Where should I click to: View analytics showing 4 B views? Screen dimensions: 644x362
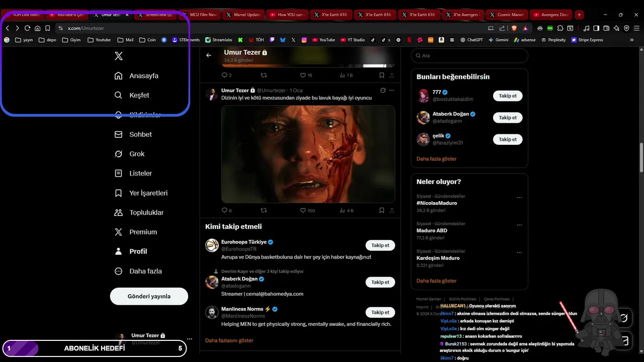pyautogui.click(x=347, y=210)
